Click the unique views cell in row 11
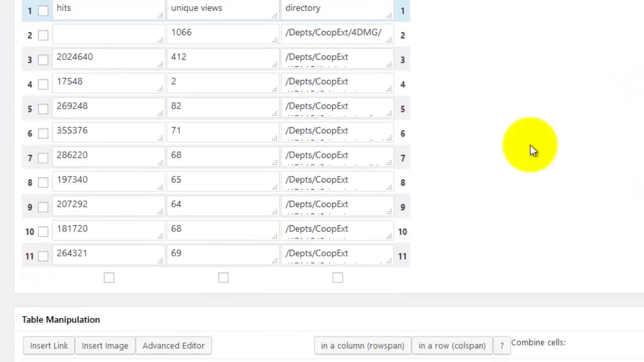Viewport: 644px width, 362px height. pos(222,256)
